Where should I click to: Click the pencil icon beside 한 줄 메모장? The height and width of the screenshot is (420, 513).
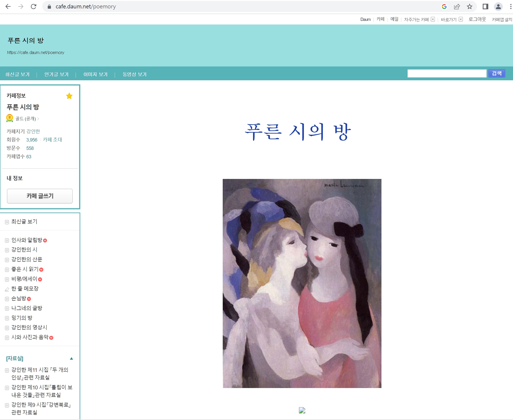(x=7, y=289)
